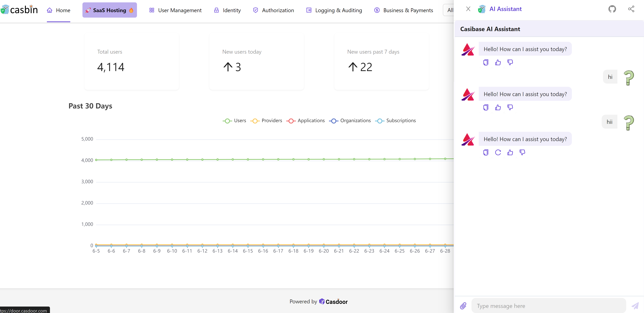The width and height of the screenshot is (644, 313).
Task: Close the AI Assistant panel
Action: tap(468, 9)
